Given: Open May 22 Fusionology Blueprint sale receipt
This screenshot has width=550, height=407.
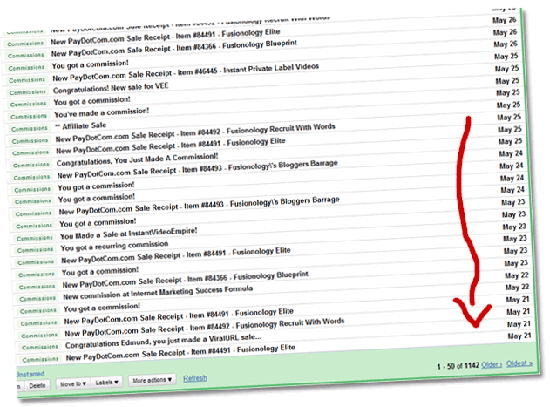Looking at the screenshot, I should coord(186,279).
